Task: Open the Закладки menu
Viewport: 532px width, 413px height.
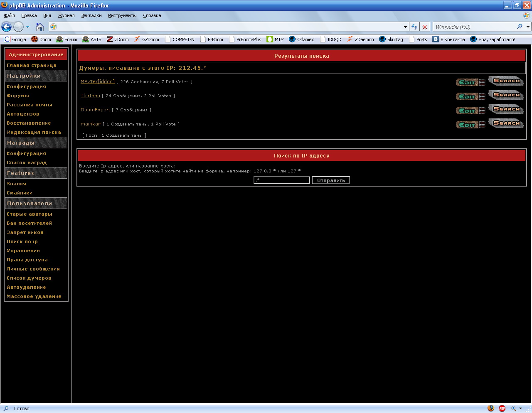Action: [x=91, y=15]
